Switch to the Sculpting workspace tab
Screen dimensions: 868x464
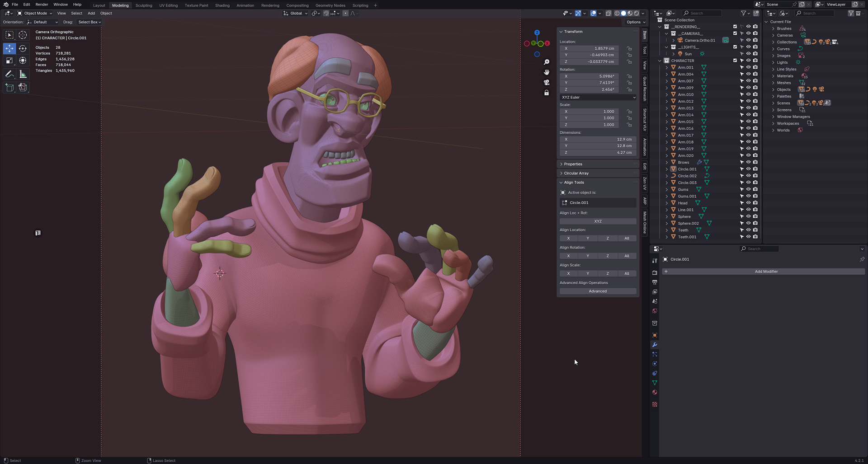pyautogui.click(x=144, y=5)
